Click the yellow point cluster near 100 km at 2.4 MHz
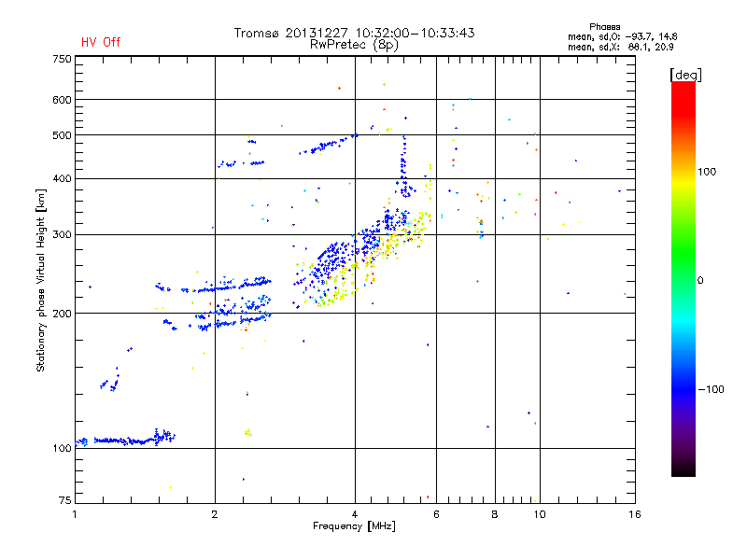 pos(248,432)
